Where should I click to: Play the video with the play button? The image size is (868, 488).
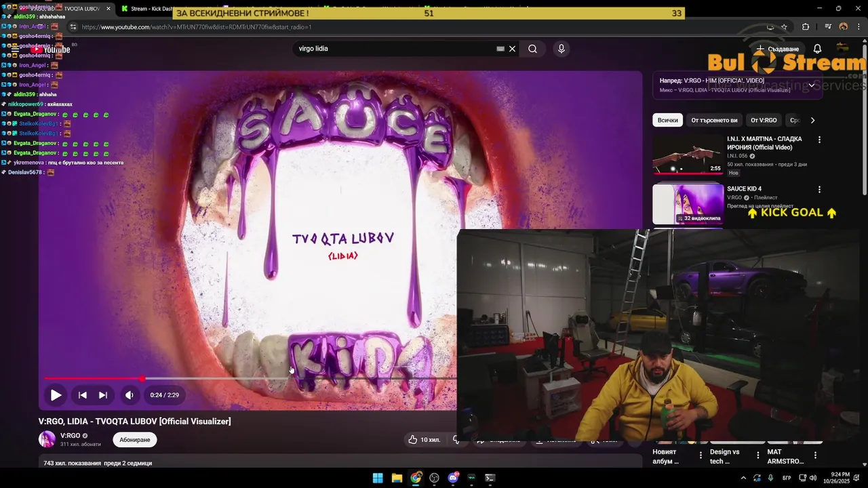point(56,395)
